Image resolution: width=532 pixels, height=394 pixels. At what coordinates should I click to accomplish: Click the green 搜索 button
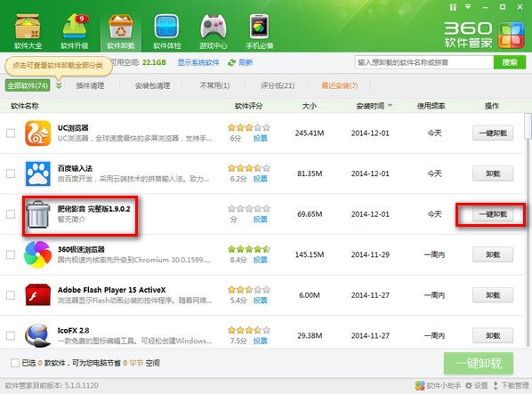point(510,62)
